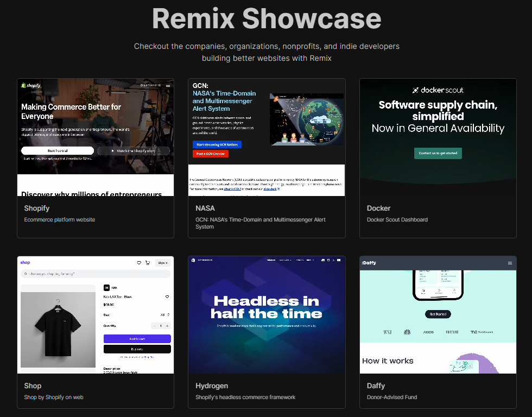Image resolution: width=532 pixels, height=417 pixels.
Task: Favorite the Kith tee with the heart icon
Action: pyautogui.click(x=167, y=297)
